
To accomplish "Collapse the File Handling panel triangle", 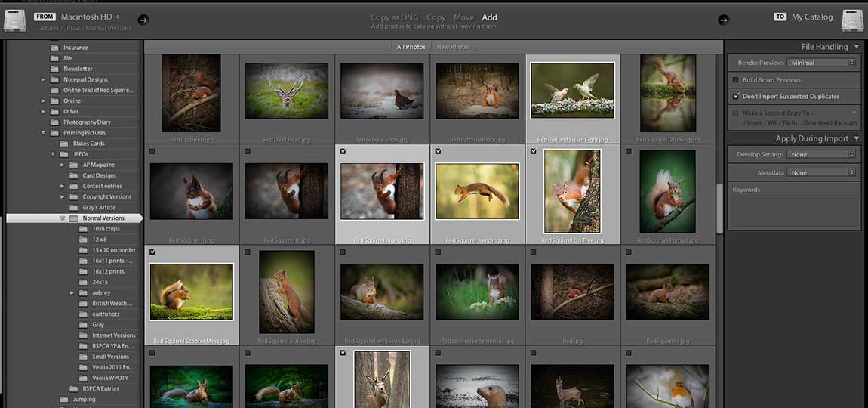I will [857, 47].
